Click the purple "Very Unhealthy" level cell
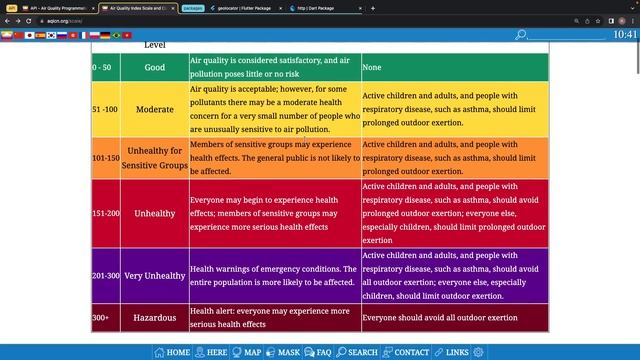This screenshot has height=360, width=640. [x=155, y=276]
